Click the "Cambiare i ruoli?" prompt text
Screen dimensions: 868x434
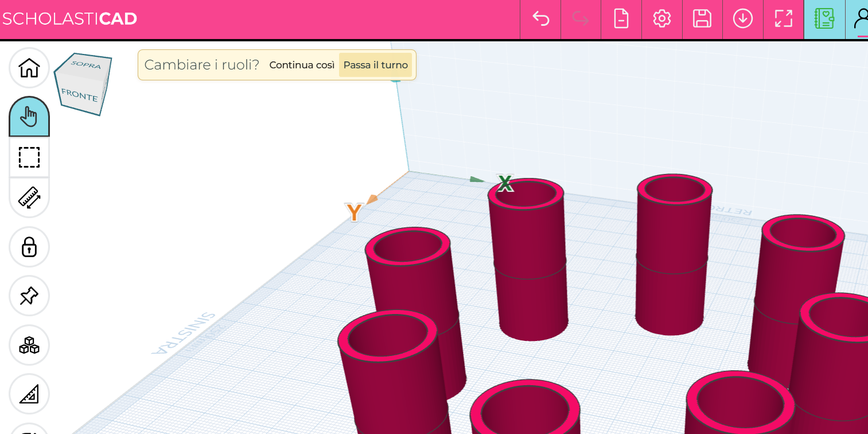pos(202,65)
